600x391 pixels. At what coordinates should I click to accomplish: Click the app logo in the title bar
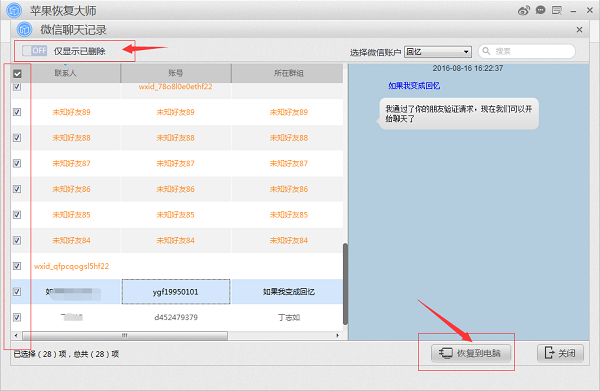pos(14,10)
